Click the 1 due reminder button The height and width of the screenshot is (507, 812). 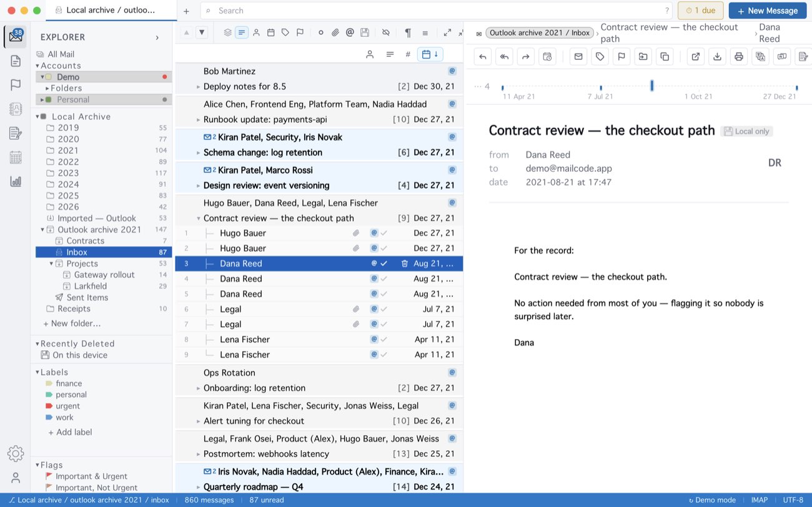coord(701,11)
